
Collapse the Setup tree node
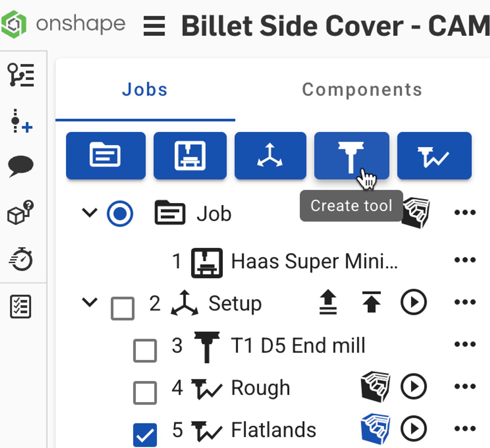(90, 302)
